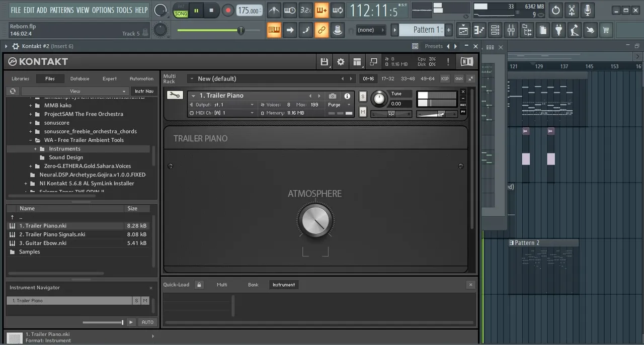Open Kontakt's save (floppy disk) menu
Image resolution: width=644 pixels, height=345 pixels.
325,62
